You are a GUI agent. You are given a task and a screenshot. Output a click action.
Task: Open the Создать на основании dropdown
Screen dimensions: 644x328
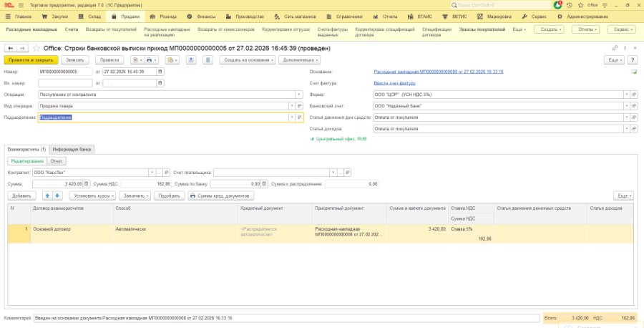[x=248, y=60]
